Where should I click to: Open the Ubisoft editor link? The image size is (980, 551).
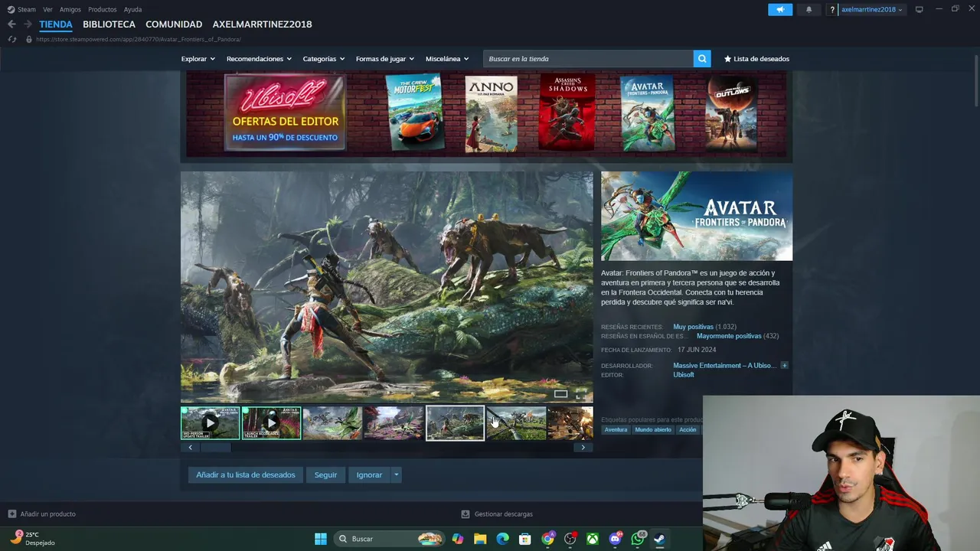point(684,375)
